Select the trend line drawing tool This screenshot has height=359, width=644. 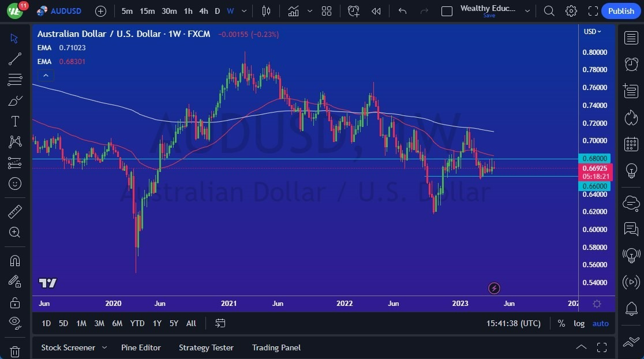pyautogui.click(x=14, y=59)
